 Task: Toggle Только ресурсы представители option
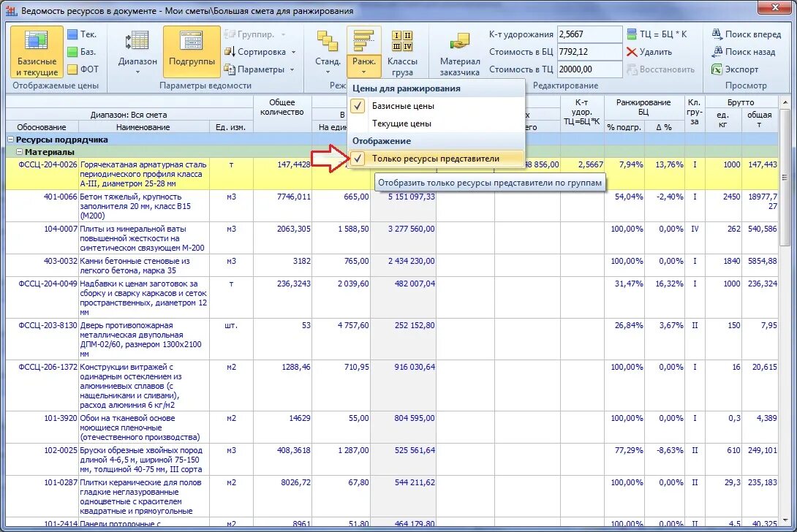pyautogui.click(x=437, y=159)
